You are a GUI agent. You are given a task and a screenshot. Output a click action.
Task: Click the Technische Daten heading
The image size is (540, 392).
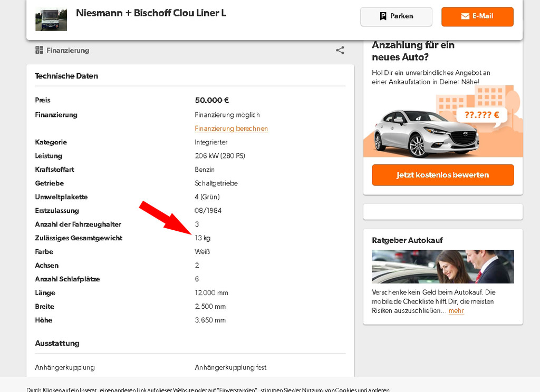point(66,76)
